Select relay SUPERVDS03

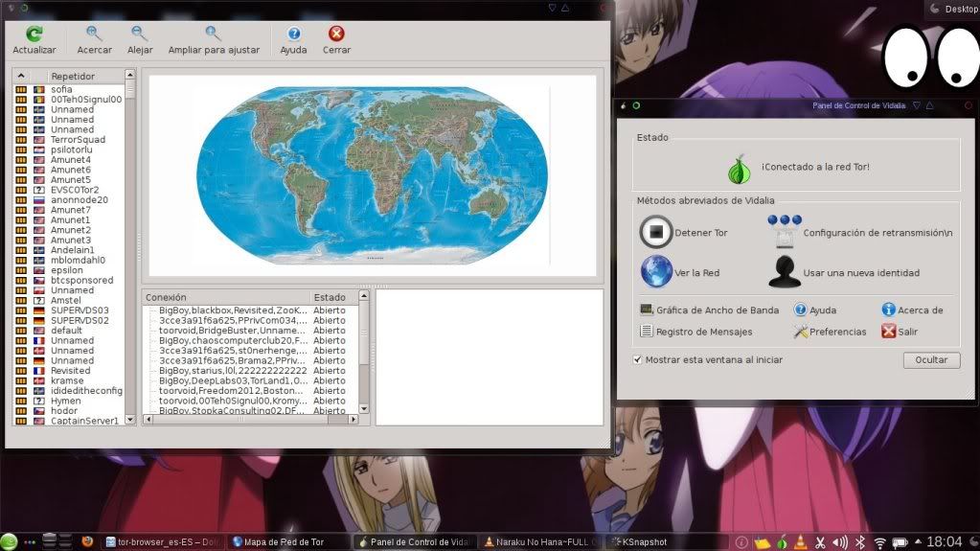click(x=80, y=310)
